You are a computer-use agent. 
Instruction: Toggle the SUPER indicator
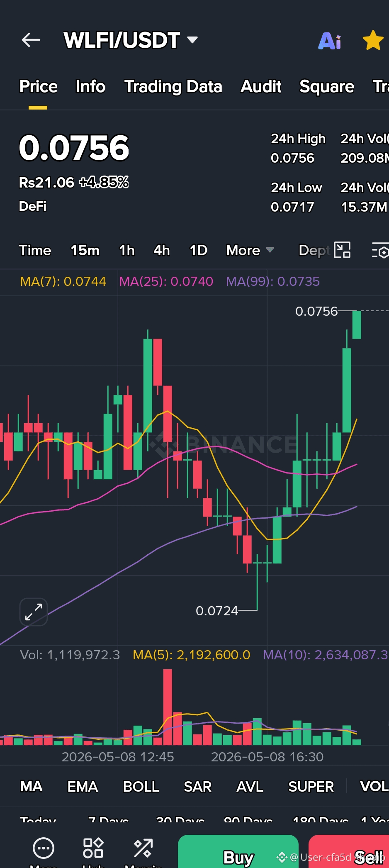point(311,786)
